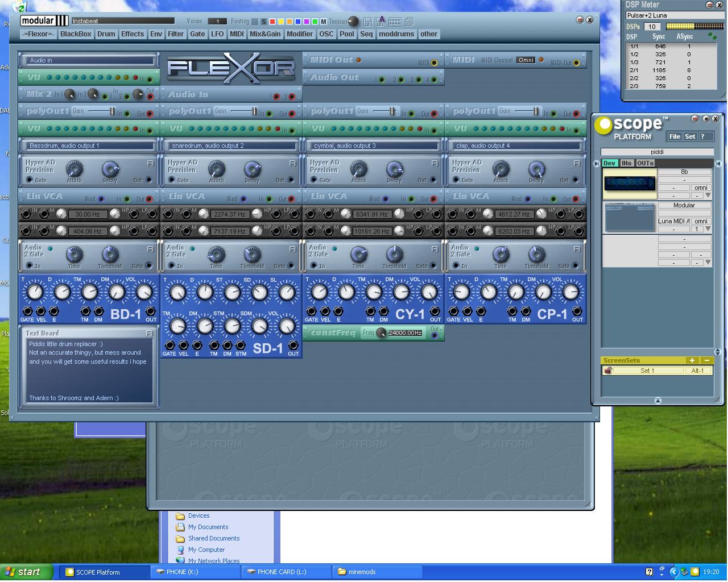Click the MIDI Out module's MIDI jack
The image size is (728, 582).
434,63
